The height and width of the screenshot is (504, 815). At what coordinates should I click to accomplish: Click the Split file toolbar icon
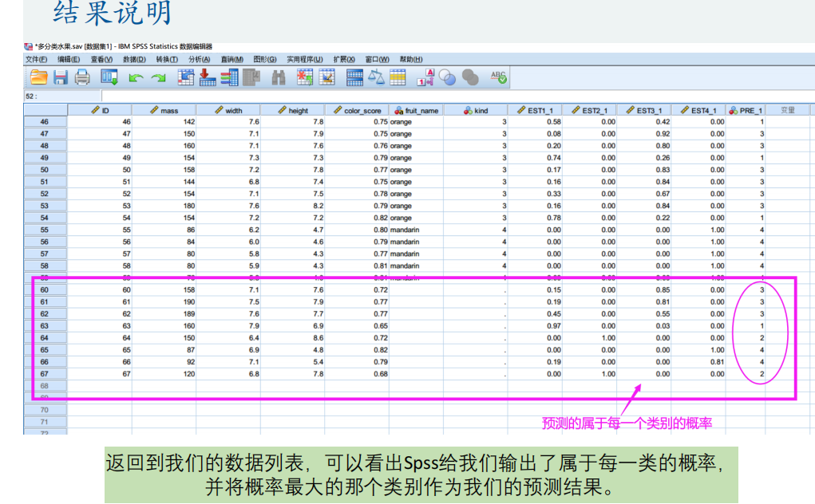point(354,77)
